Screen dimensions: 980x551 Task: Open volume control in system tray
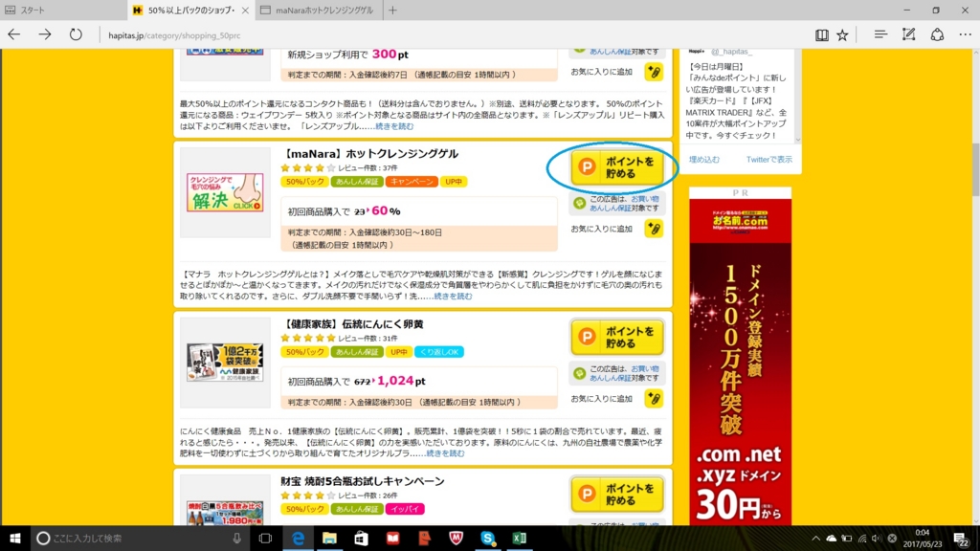click(x=877, y=538)
